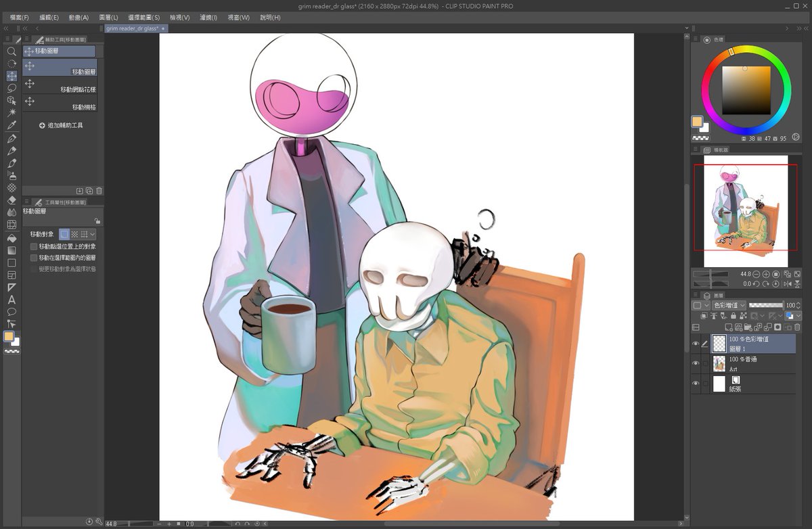
Task: Open the 濾鏡(I) menu
Action: (x=208, y=17)
